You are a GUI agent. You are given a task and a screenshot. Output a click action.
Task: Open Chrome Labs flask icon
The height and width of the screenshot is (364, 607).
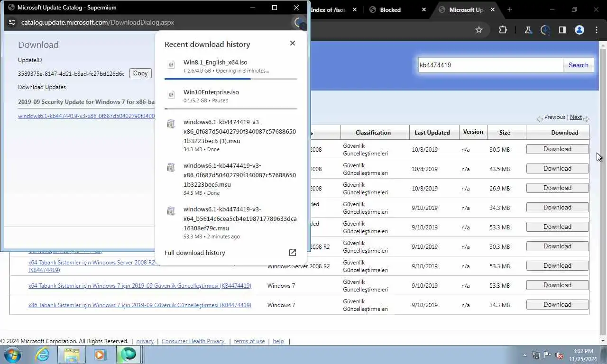click(528, 30)
